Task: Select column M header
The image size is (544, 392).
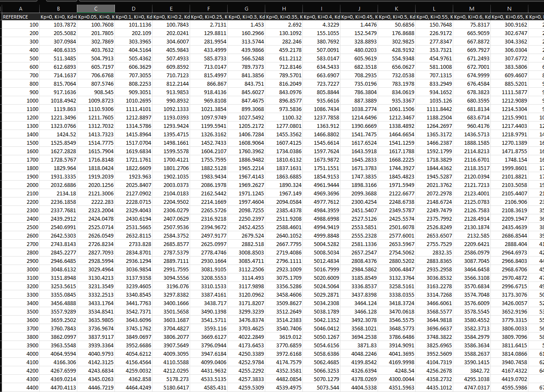Action: pyautogui.click(x=472, y=8)
